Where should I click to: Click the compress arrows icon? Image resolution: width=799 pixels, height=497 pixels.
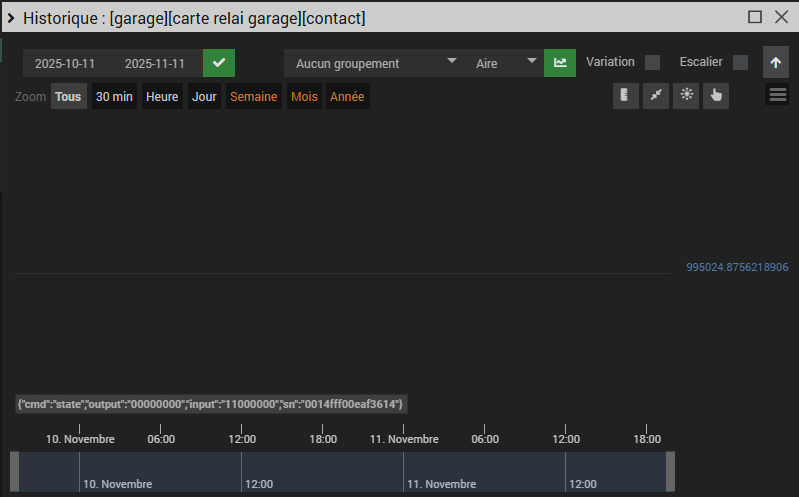click(656, 95)
